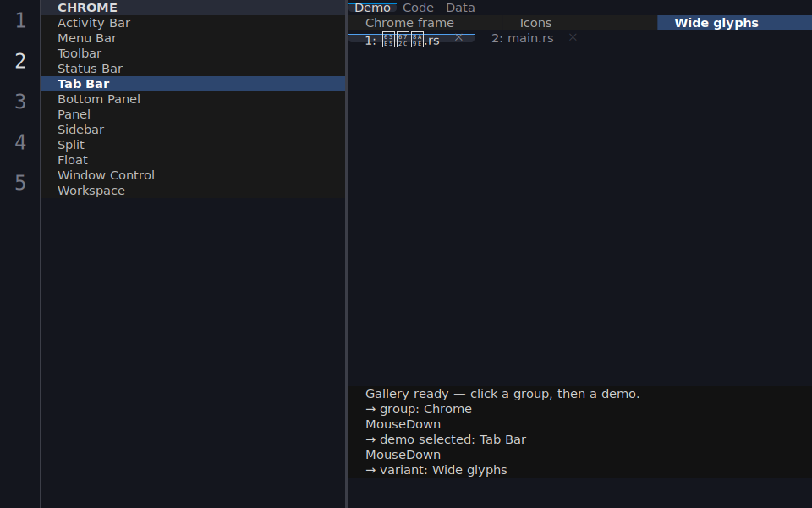Switch to the Icons variant
This screenshot has height=508, width=812.
tap(579, 23)
